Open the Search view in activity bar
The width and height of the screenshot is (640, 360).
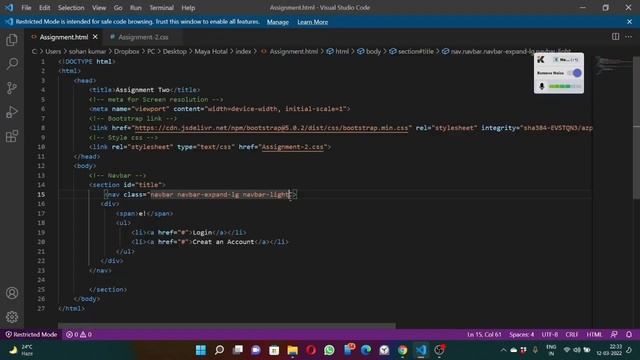(x=12, y=64)
